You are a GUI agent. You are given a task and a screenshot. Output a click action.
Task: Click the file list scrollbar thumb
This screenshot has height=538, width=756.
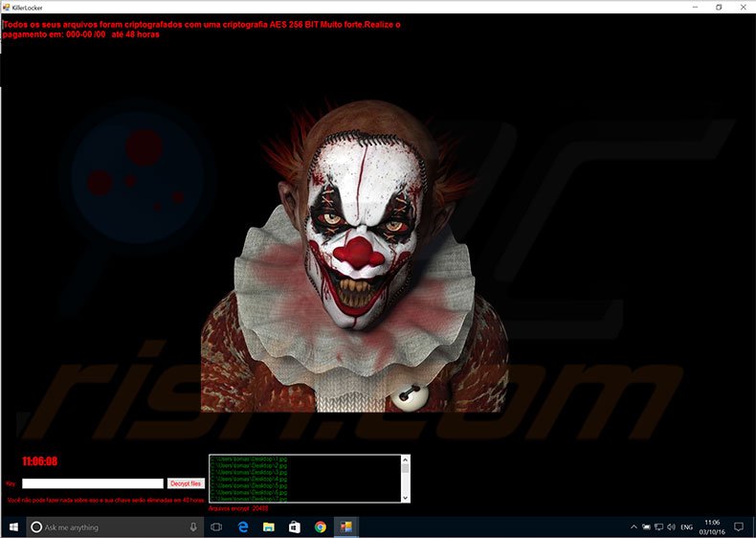[405, 468]
